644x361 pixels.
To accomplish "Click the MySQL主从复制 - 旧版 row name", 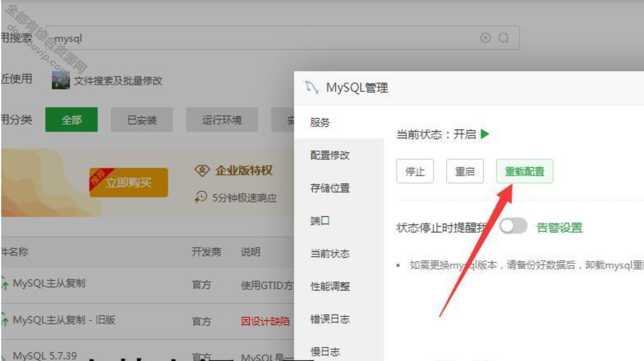I will click(64, 320).
